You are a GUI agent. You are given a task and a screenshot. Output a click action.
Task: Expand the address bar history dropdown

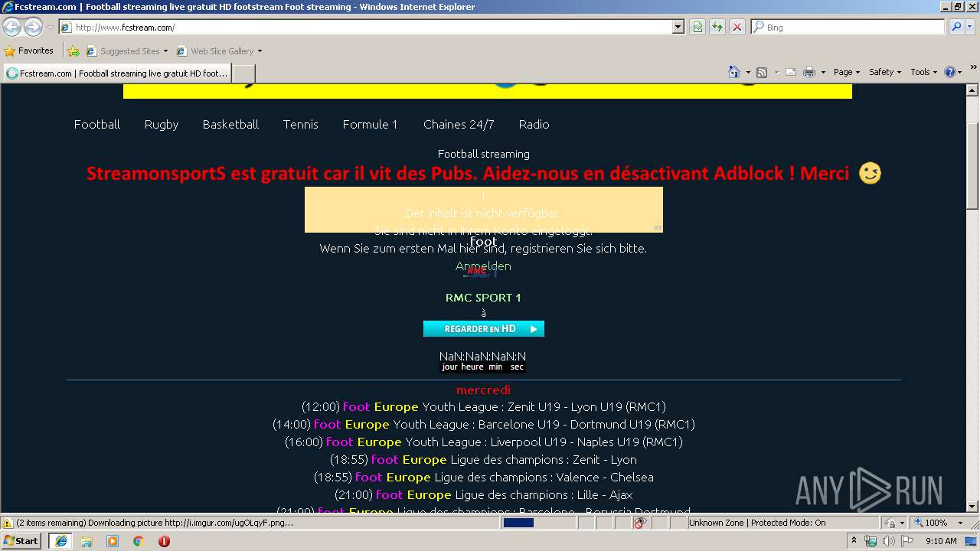click(678, 27)
